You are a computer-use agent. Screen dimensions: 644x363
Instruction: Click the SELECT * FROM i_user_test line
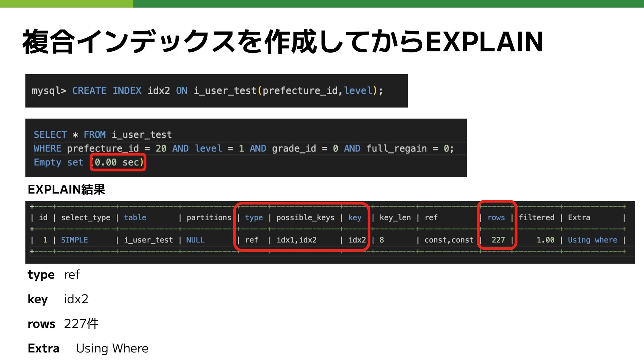tap(103, 135)
